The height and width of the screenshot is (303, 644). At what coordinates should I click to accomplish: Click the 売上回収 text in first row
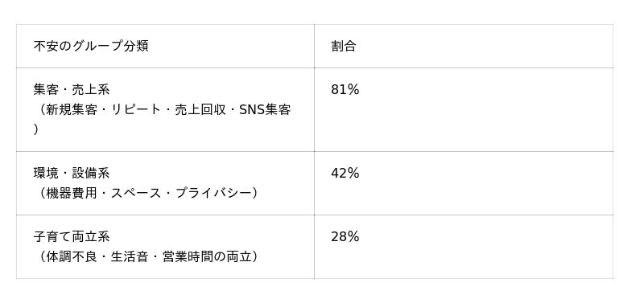pos(200,109)
